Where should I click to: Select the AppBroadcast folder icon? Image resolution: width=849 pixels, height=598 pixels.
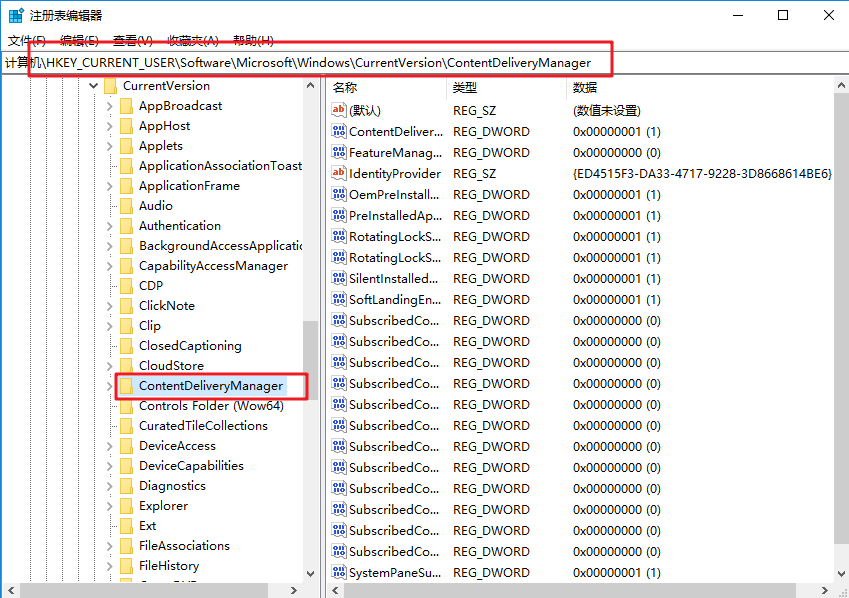click(x=126, y=106)
